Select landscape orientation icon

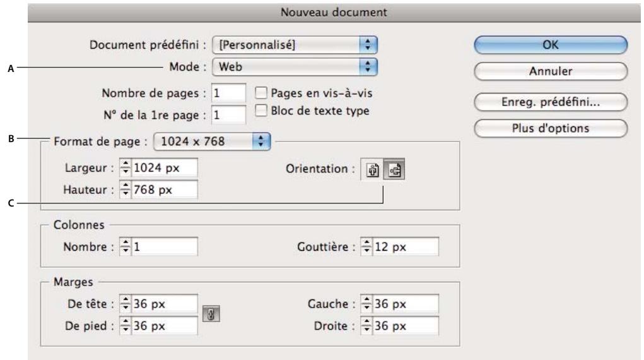click(394, 169)
